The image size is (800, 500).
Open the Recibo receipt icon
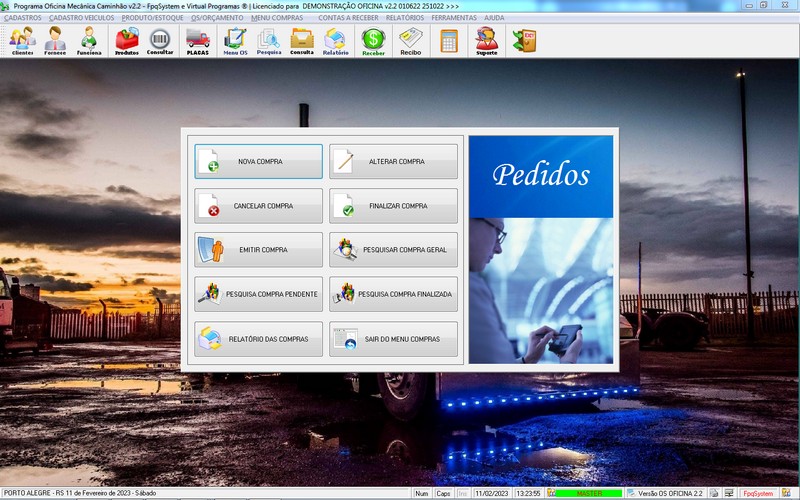click(411, 41)
